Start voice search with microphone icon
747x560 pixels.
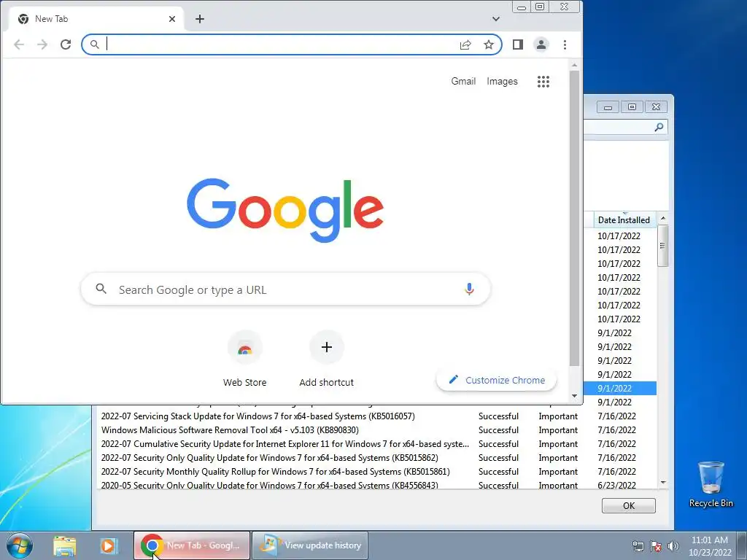pos(469,289)
